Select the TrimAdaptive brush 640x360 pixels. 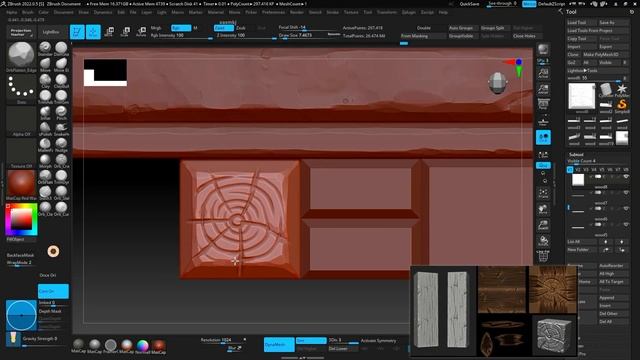point(45,96)
